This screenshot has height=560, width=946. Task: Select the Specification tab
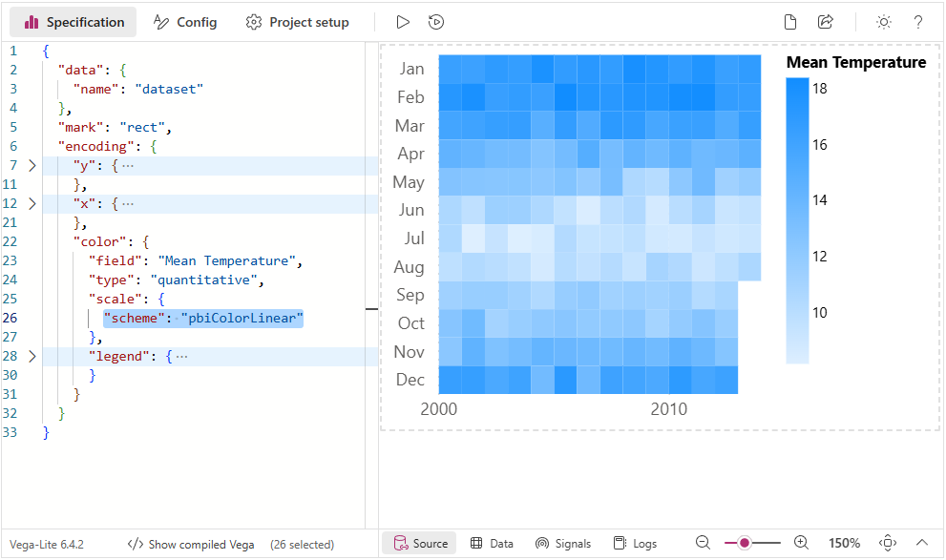(x=74, y=22)
